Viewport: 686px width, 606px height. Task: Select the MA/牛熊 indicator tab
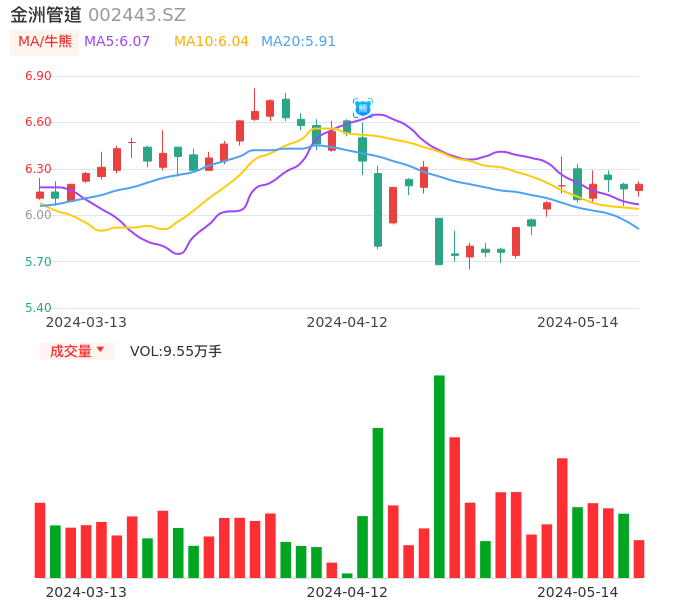pos(45,42)
